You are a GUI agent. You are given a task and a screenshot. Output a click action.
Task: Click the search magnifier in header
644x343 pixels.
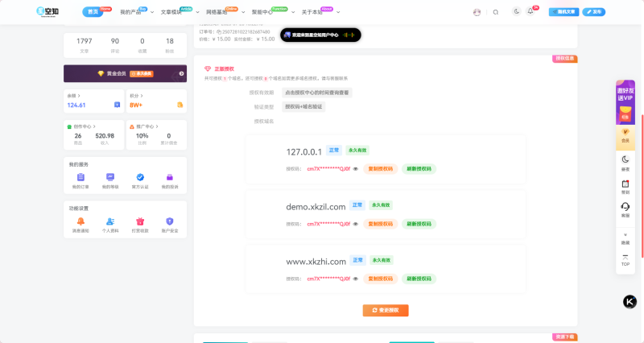click(496, 12)
